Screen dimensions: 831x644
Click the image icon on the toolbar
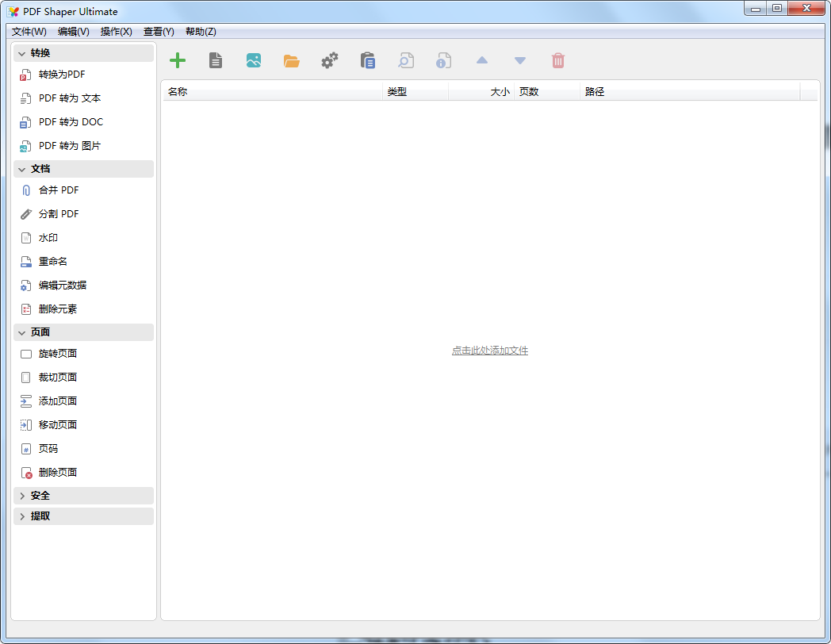pos(253,60)
